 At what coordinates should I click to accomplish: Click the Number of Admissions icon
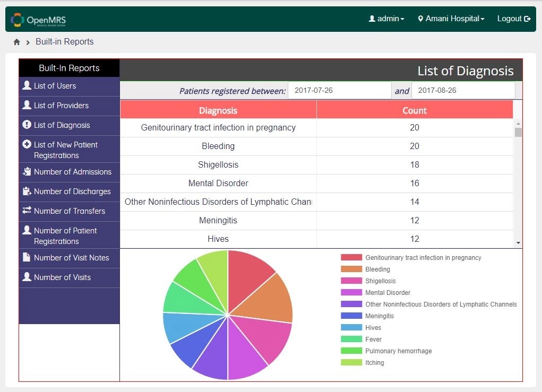click(28, 172)
